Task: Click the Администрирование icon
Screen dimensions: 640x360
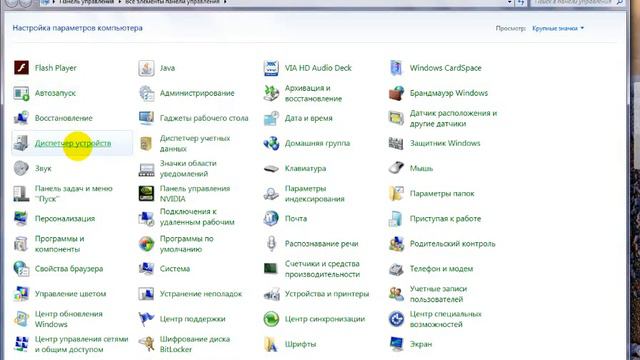Action: coord(146,93)
